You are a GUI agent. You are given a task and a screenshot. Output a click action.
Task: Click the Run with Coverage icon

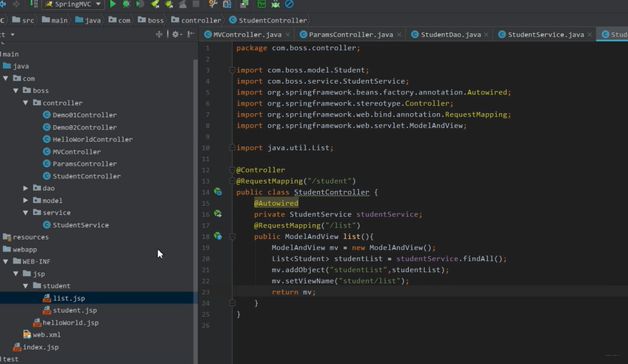(140, 4)
